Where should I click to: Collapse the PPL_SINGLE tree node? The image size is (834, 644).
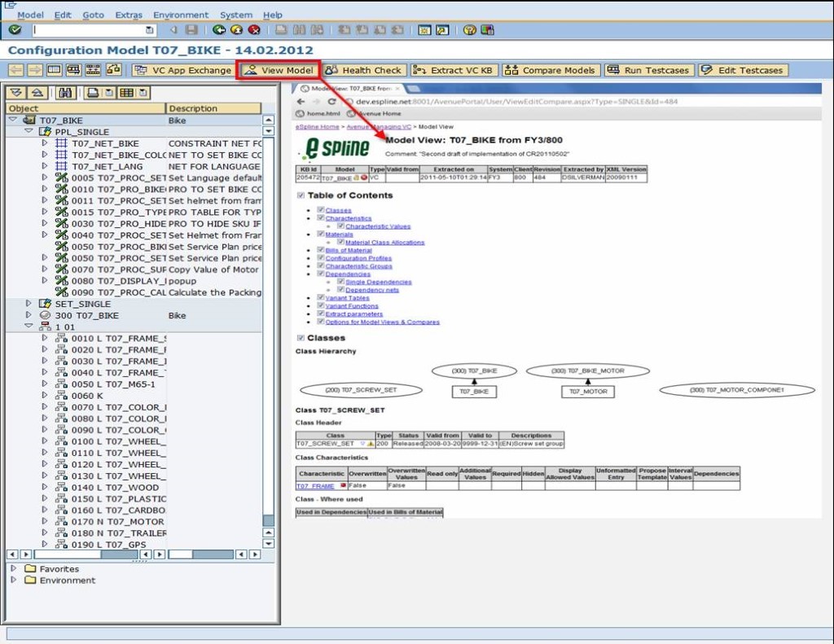coord(29,131)
